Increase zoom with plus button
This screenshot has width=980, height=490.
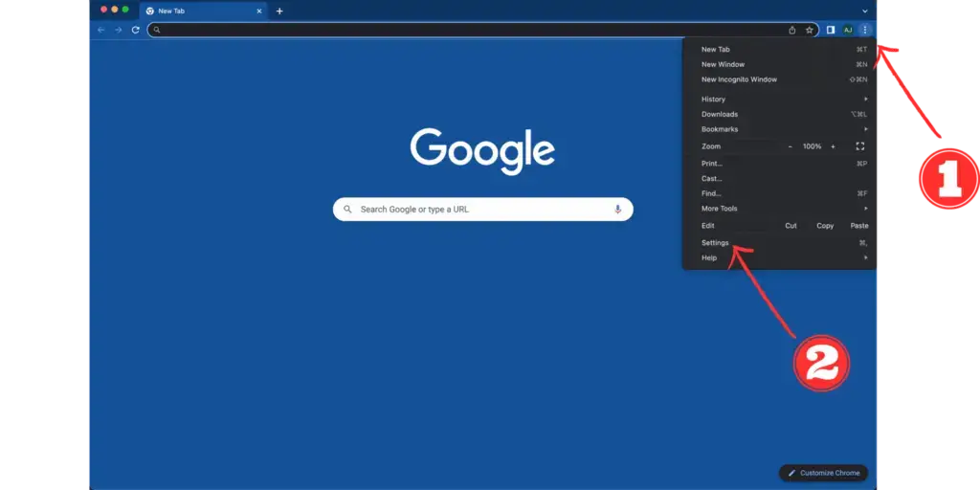pos(833,146)
